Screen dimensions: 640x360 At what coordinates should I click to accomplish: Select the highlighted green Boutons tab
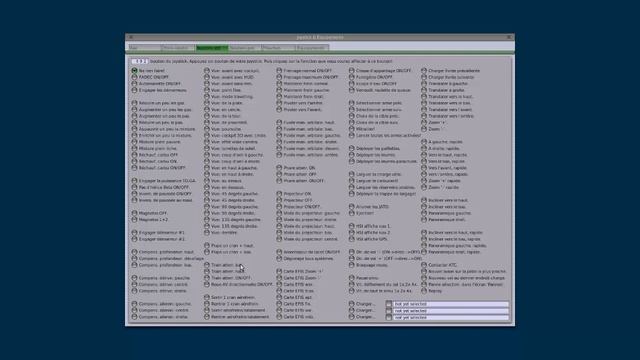(x=212, y=48)
